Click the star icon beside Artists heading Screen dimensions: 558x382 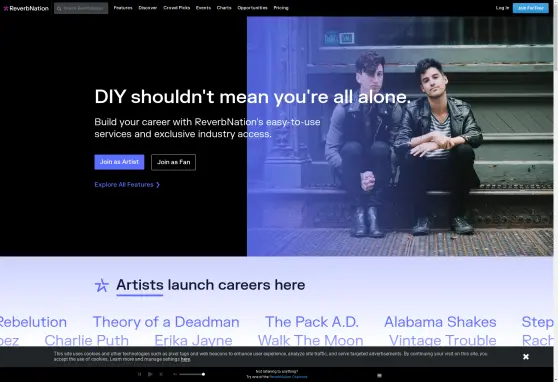[101, 285]
